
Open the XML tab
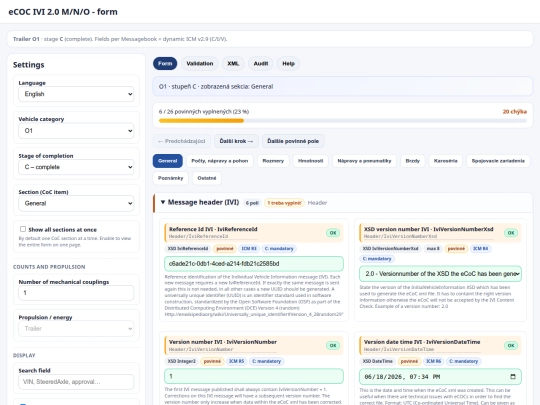(x=233, y=63)
